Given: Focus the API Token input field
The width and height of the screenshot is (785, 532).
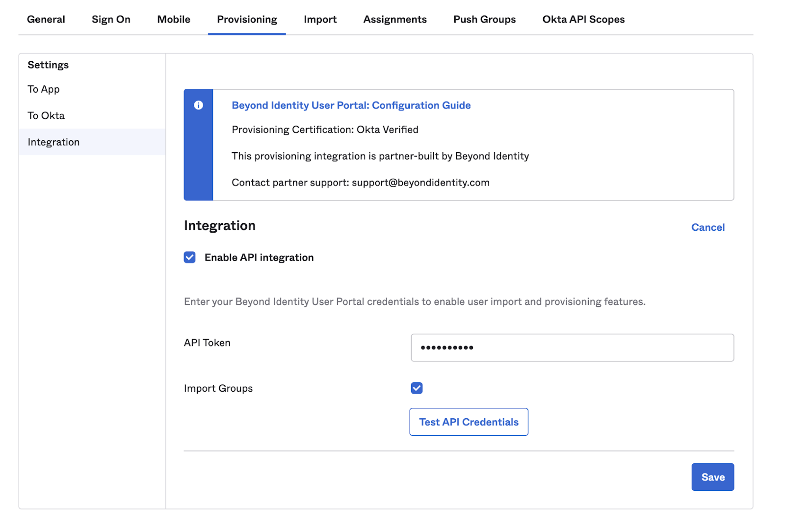Looking at the screenshot, I should click(x=572, y=348).
